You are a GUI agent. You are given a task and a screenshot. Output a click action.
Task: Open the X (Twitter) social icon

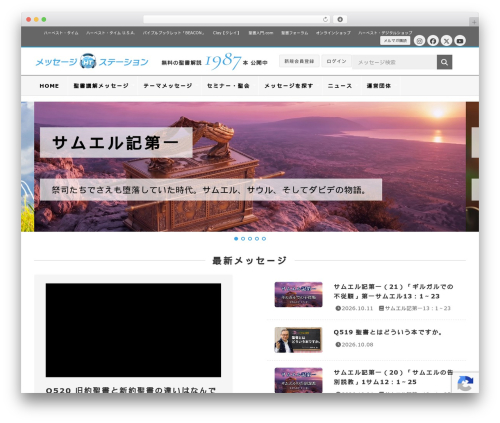(446, 41)
